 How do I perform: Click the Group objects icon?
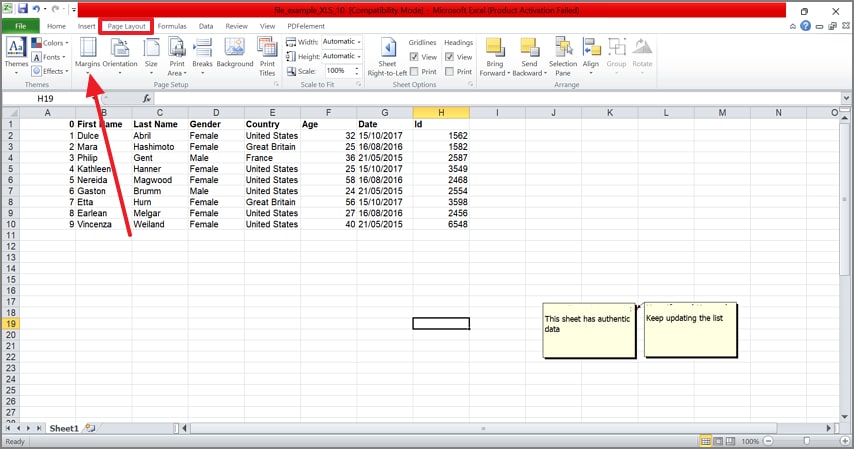(x=617, y=47)
